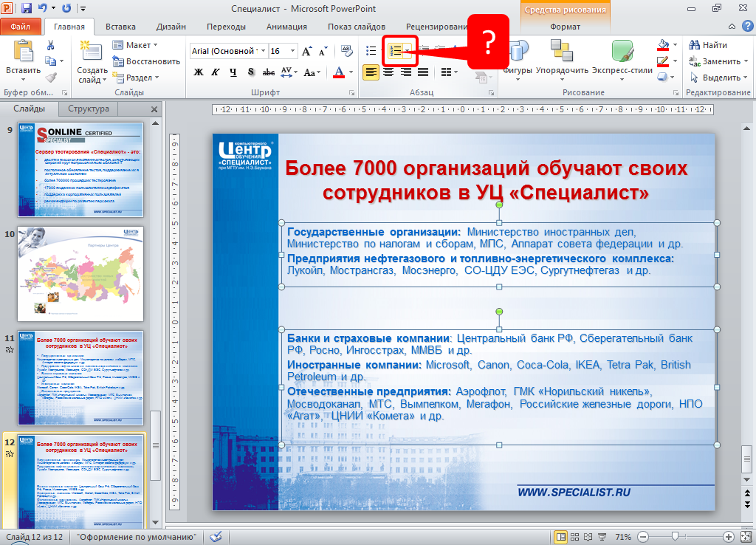The height and width of the screenshot is (545, 756).
Task: Switch to the Структура pane tab
Action: (89, 109)
